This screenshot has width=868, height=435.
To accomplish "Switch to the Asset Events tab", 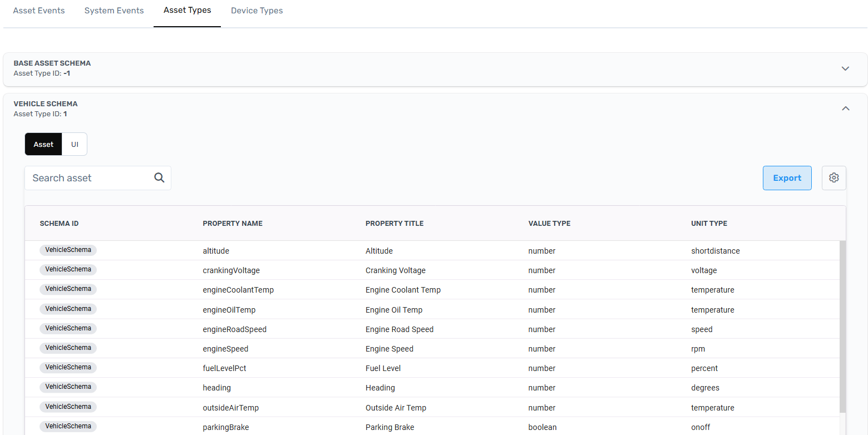I will (x=39, y=11).
